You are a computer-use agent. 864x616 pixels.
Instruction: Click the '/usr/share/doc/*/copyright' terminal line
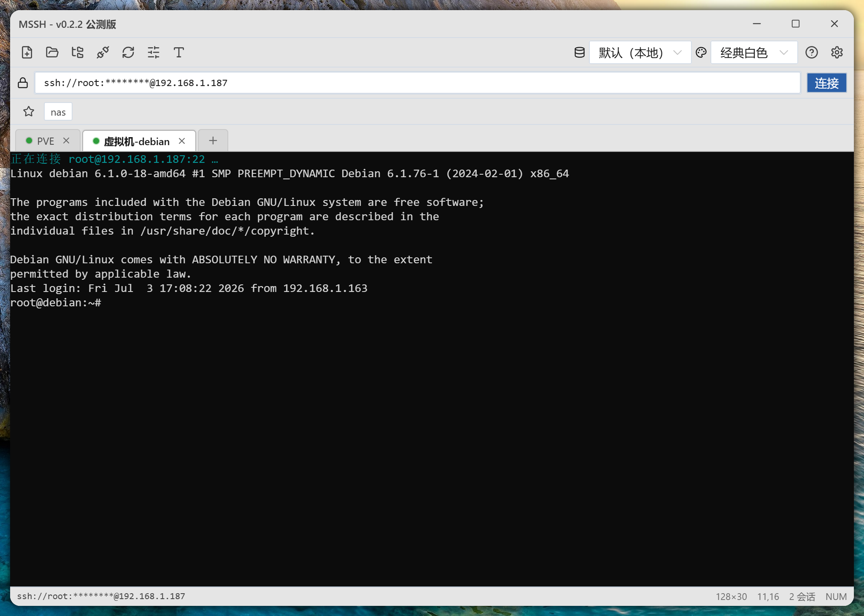click(162, 231)
